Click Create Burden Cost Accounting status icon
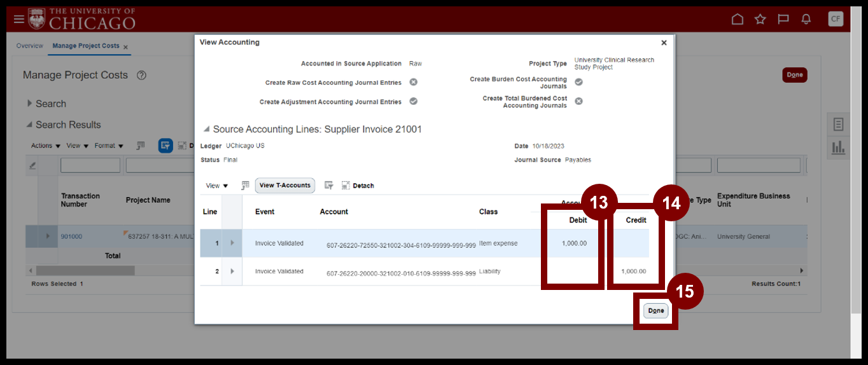Viewport: 868px width, 365px height. click(x=578, y=82)
